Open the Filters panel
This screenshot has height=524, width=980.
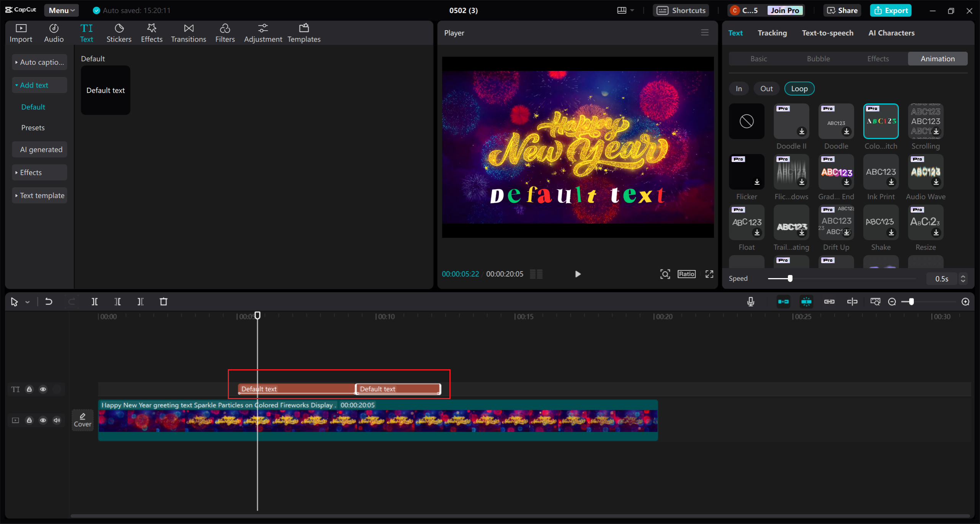click(x=225, y=33)
